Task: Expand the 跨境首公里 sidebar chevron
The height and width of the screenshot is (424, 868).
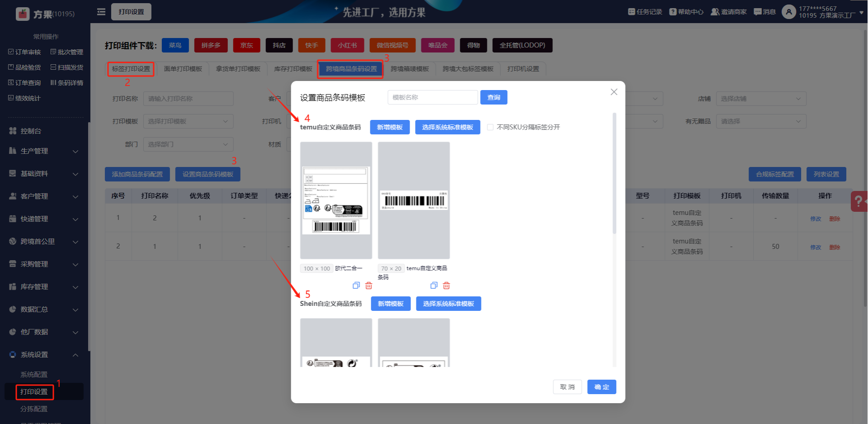Action: 75,242
